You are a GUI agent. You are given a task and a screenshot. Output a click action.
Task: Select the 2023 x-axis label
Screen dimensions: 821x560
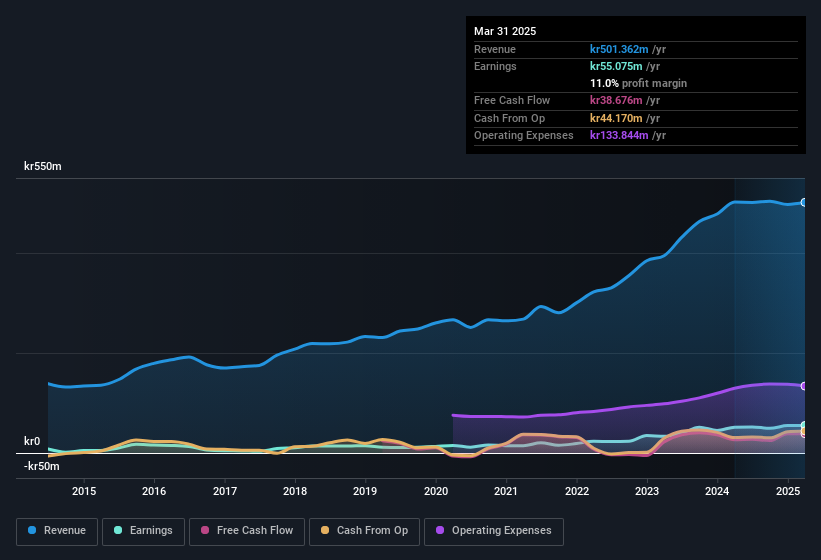(647, 491)
